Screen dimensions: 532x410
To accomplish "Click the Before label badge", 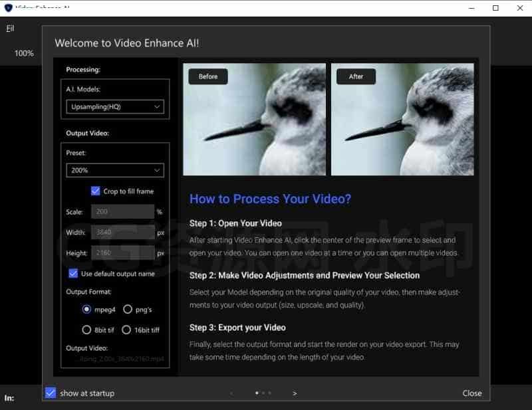I will (208, 76).
